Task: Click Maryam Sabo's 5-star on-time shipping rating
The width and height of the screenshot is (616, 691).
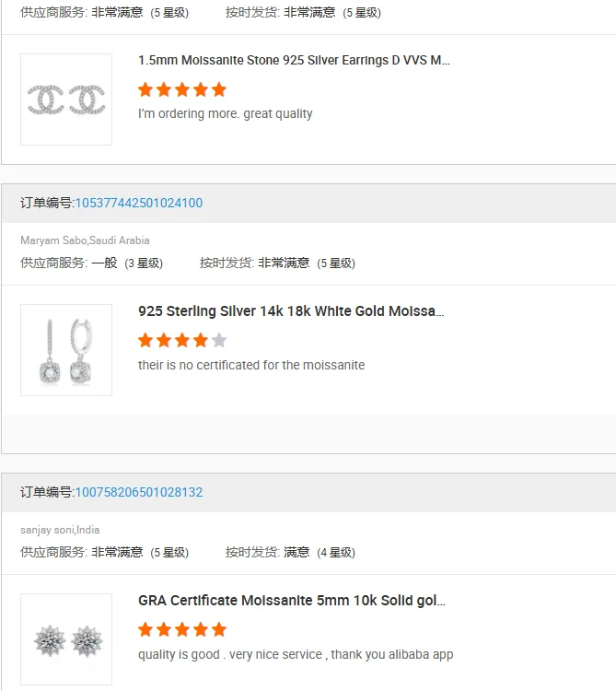Action: [x=284, y=263]
